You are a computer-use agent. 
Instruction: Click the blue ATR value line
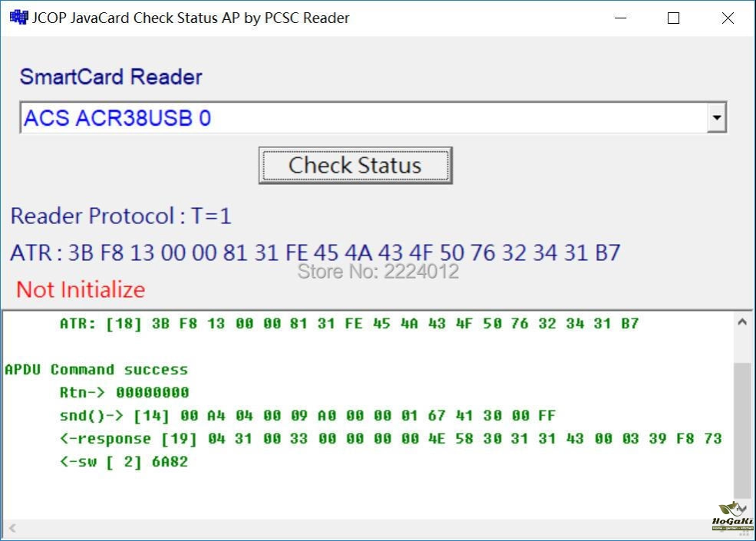pyautogui.click(x=315, y=252)
